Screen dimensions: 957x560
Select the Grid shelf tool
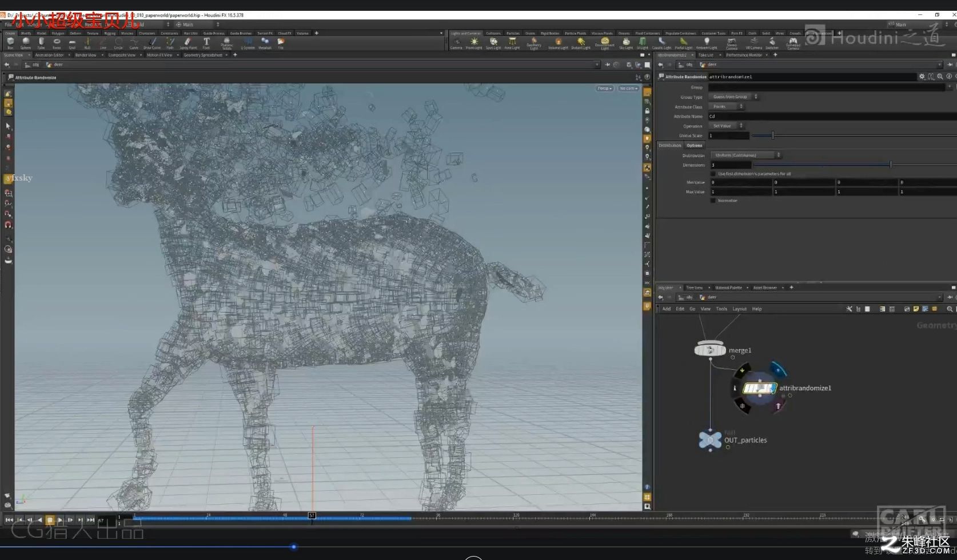(x=72, y=43)
